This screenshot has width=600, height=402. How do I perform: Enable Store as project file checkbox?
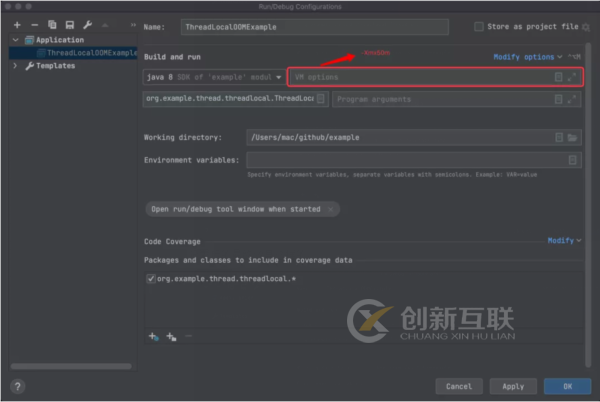479,26
